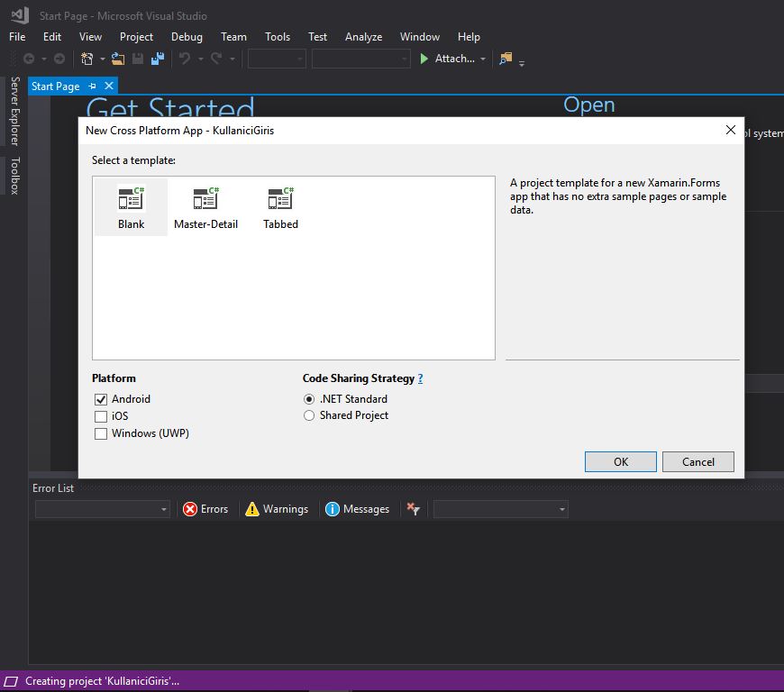The image size is (784, 692).
Task: Click the Error List panel title
Action: point(53,488)
